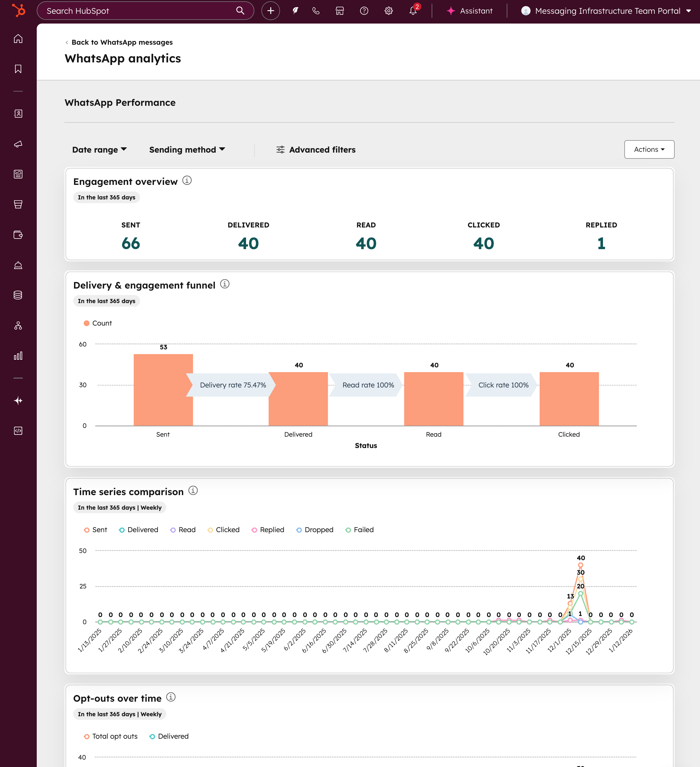Toggle Clicked series in legend
The height and width of the screenshot is (767, 700).
tap(224, 529)
